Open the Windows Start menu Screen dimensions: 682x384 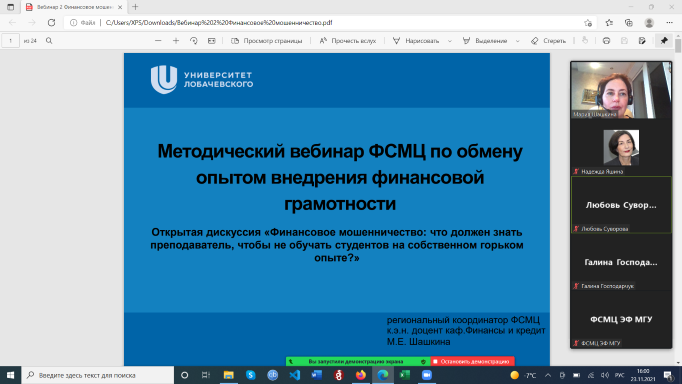pos(10,375)
